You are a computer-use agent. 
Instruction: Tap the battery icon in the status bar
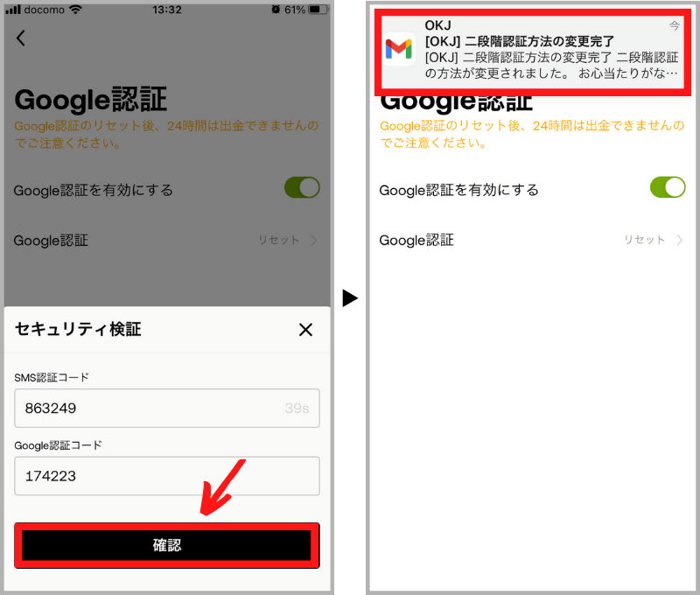pyautogui.click(x=318, y=10)
